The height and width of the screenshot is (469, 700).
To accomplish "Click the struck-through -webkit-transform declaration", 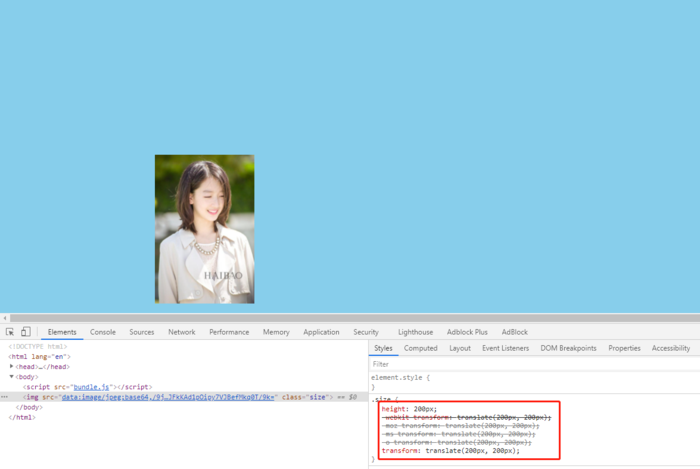I will coord(467,417).
